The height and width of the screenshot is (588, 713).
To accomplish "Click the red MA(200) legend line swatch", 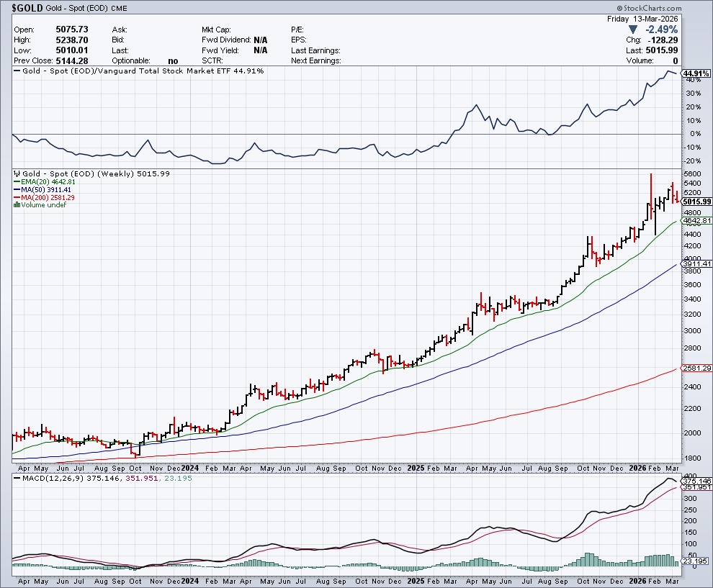I will 18,197.
